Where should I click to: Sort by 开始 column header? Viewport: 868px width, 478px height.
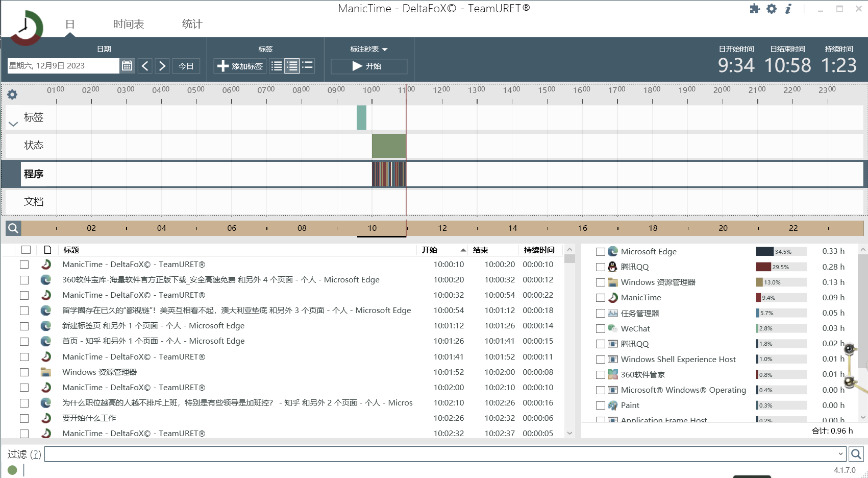click(x=443, y=250)
